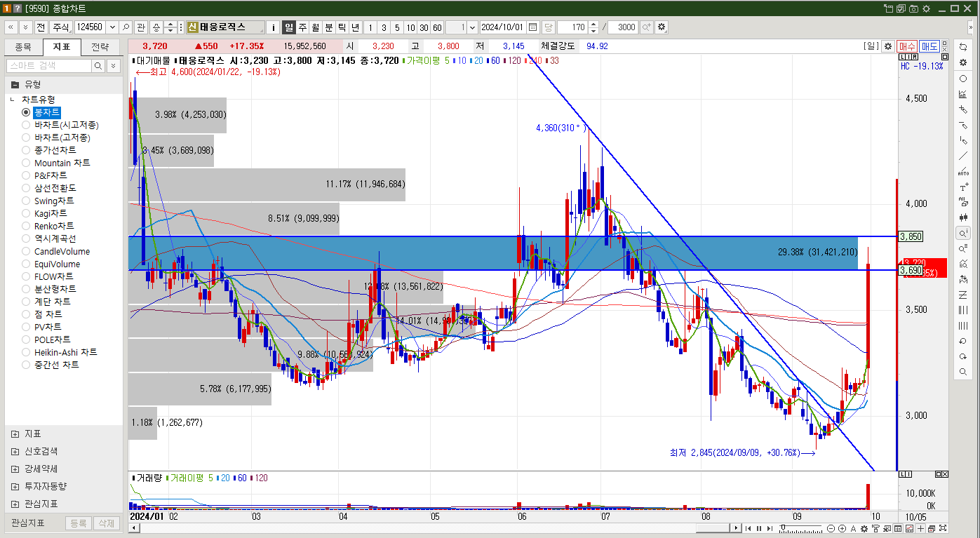Select the 60 minute interval button

[437, 27]
